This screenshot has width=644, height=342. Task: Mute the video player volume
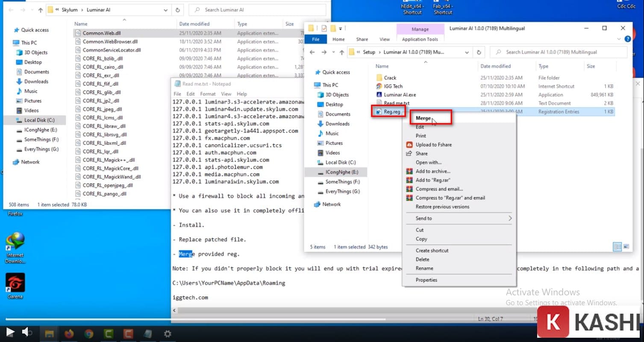27,332
